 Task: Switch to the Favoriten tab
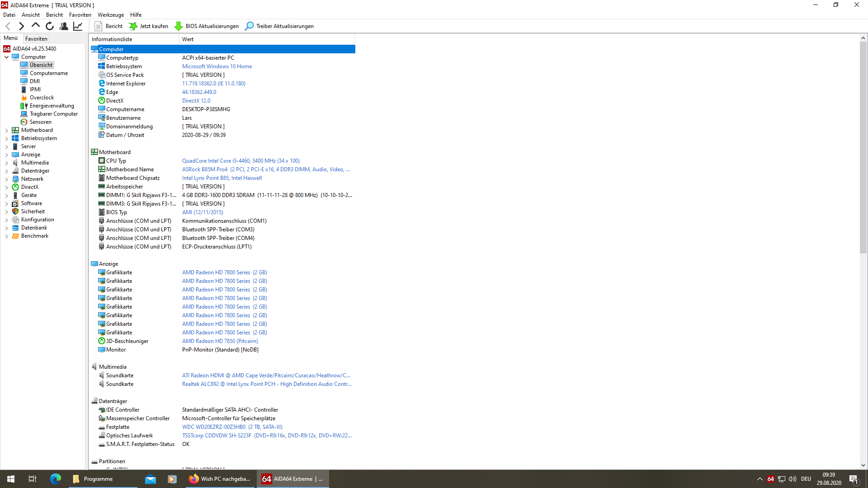[x=36, y=39]
